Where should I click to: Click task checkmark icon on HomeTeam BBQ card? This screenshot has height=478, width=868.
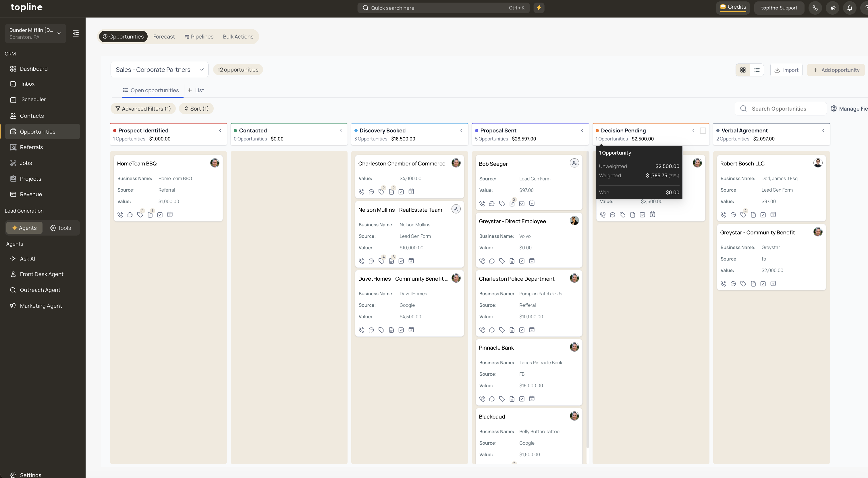tap(160, 215)
